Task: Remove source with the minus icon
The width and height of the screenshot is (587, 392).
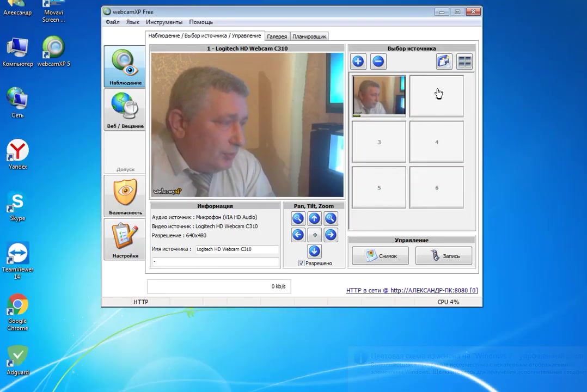Action: tap(378, 62)
